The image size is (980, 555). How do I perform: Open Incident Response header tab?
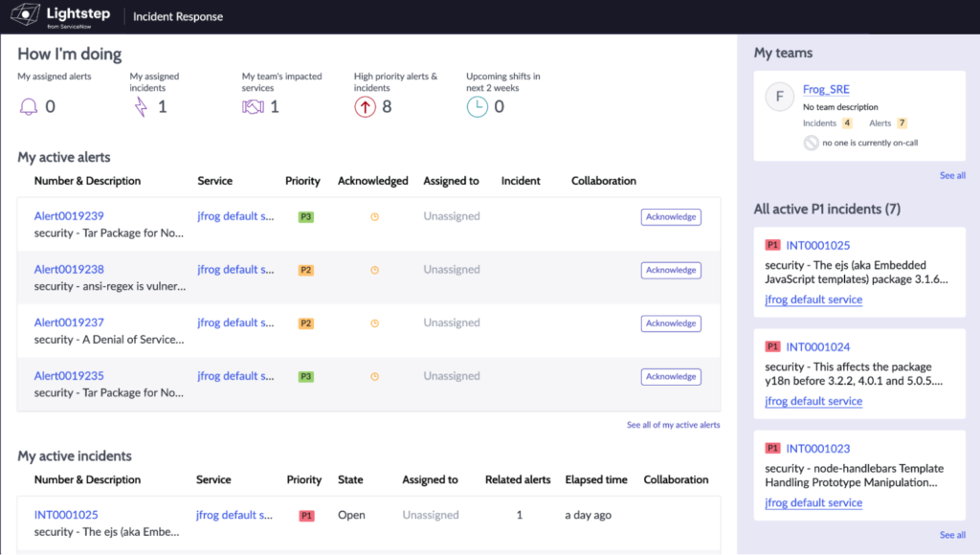click(x=178, y=17)
